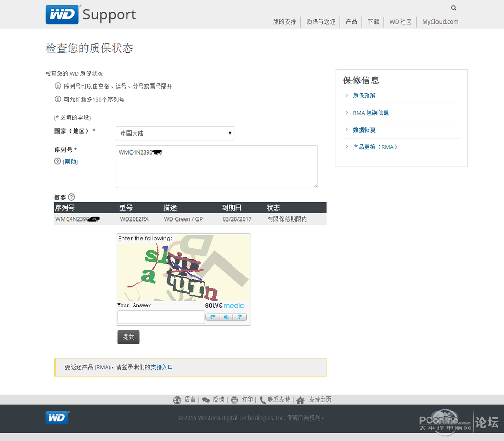Image resolution: width=504 pixels, height=441 pixels.
Task: Click the info icon beside 150 serials hint
Action: click(x=58, y=99)
